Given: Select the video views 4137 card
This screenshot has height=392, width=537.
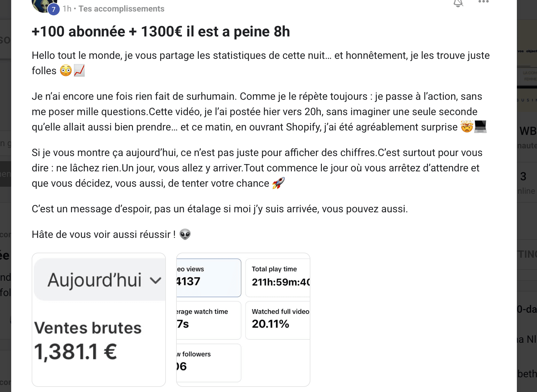Looking at the screenshot, I should pyautogui.click(x=208, y=278).
